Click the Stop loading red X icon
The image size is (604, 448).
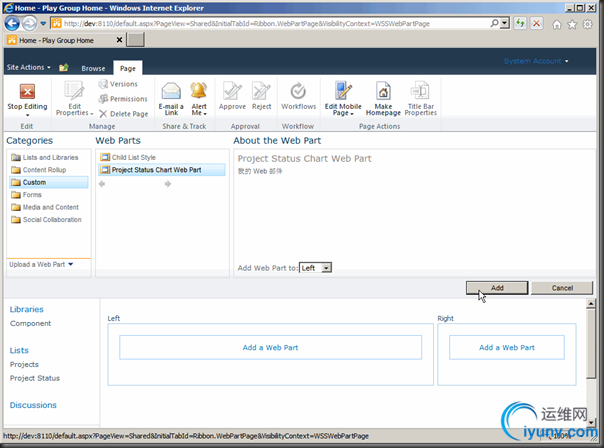536,23
